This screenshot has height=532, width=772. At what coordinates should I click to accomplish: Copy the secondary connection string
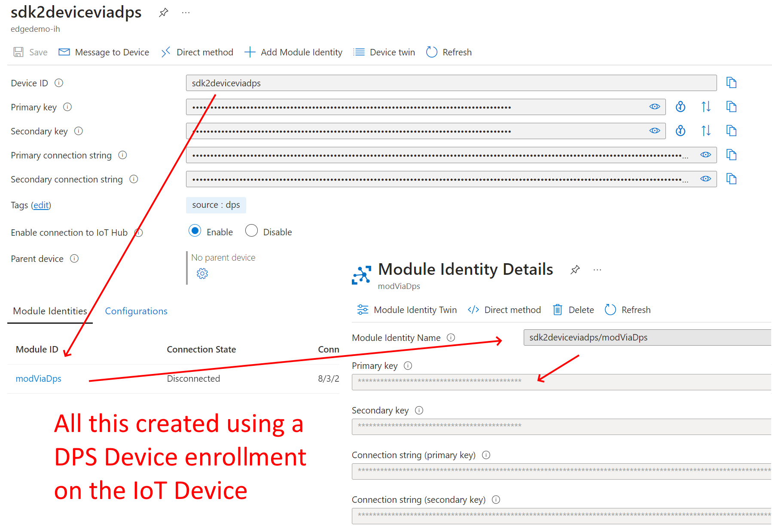(732, 179)
